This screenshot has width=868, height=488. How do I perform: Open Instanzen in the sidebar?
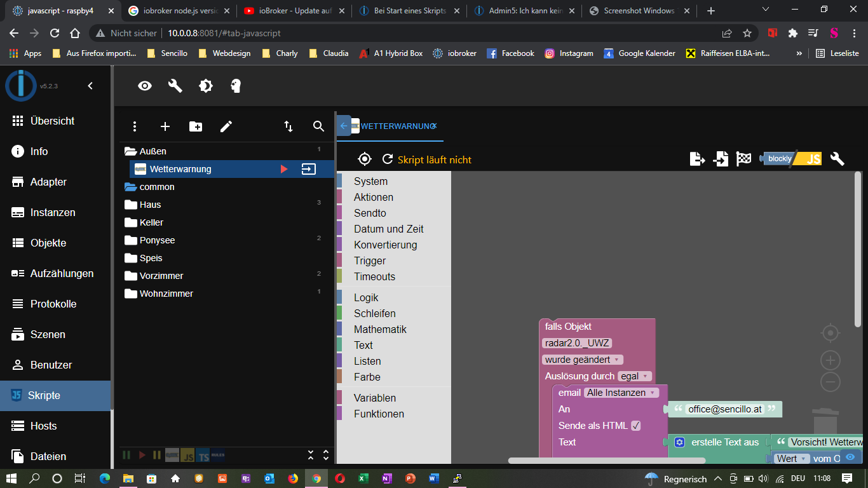tap(55, 212)
